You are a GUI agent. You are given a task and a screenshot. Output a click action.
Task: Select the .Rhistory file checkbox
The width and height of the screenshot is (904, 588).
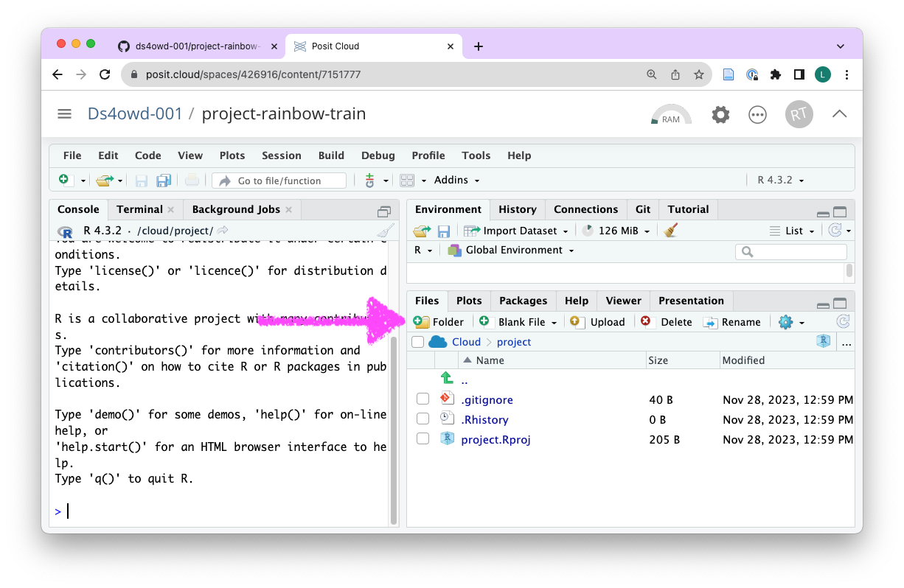(x=423, y=419)
